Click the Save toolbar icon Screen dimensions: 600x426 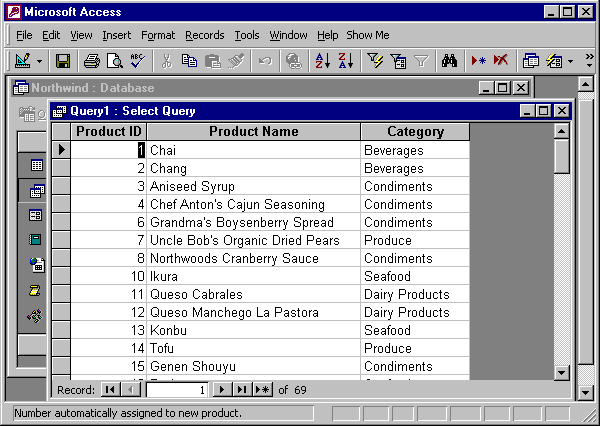(x=63, y=61)
